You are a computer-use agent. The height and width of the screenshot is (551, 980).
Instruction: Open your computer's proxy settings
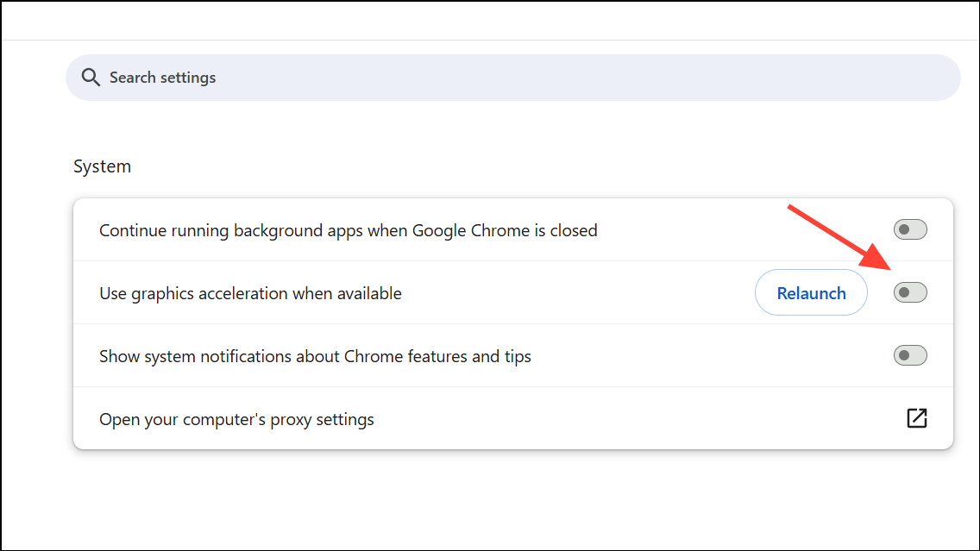[x=236, y=419]
